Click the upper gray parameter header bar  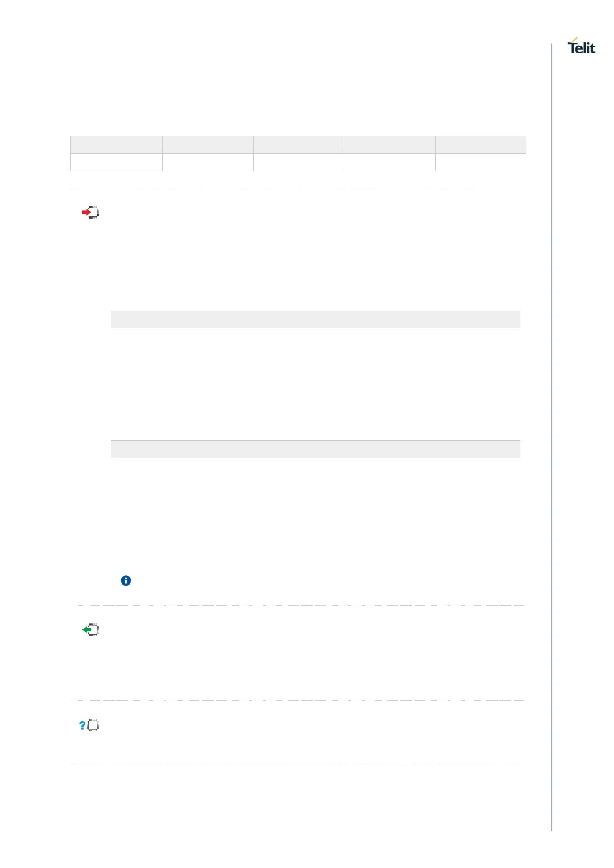[316, 320]
